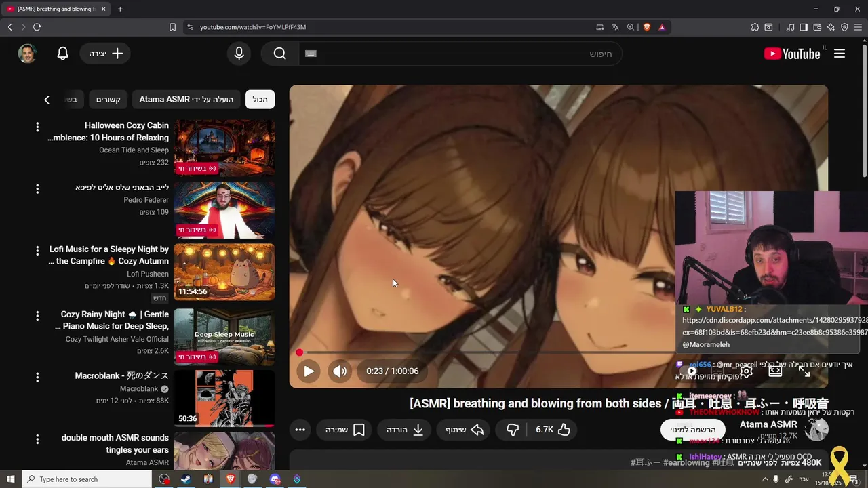The image size is (868, 488).
Task: Play the video with the play button
Action: click(309, 371)
